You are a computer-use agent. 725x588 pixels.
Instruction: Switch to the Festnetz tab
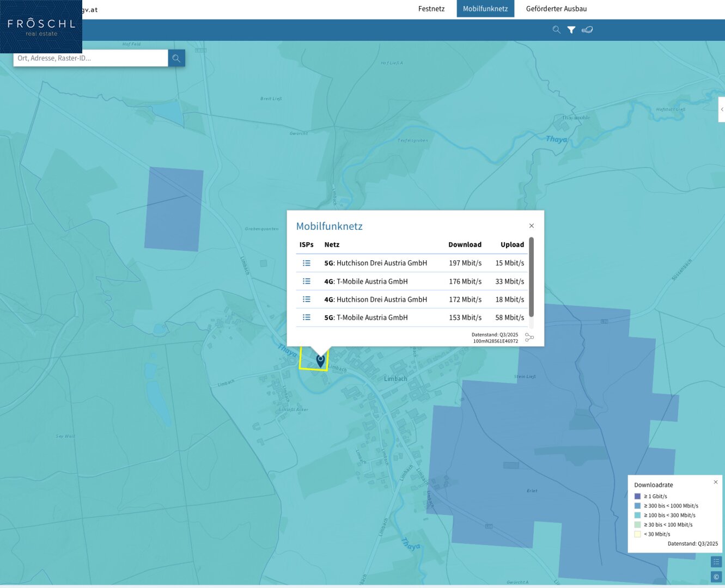[x=431, y=9]
